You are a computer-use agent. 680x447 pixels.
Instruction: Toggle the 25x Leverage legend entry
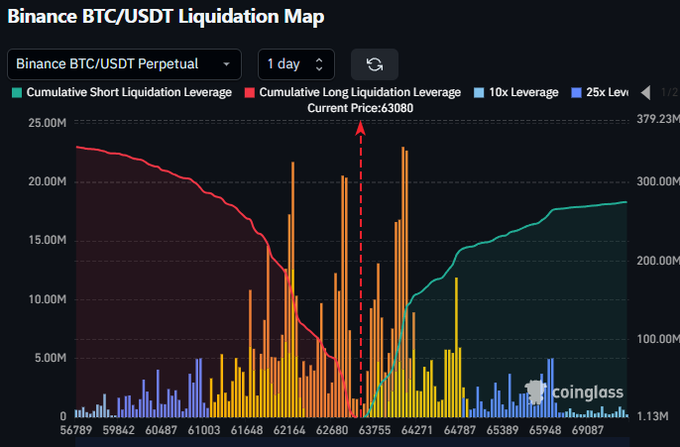(x=600, y=92)
